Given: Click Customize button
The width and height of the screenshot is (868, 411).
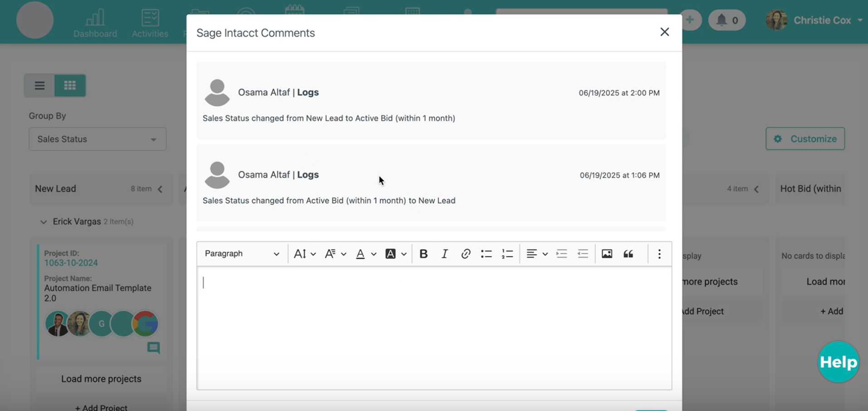Looking at the screenshot, I should click(x=805, y=139).
